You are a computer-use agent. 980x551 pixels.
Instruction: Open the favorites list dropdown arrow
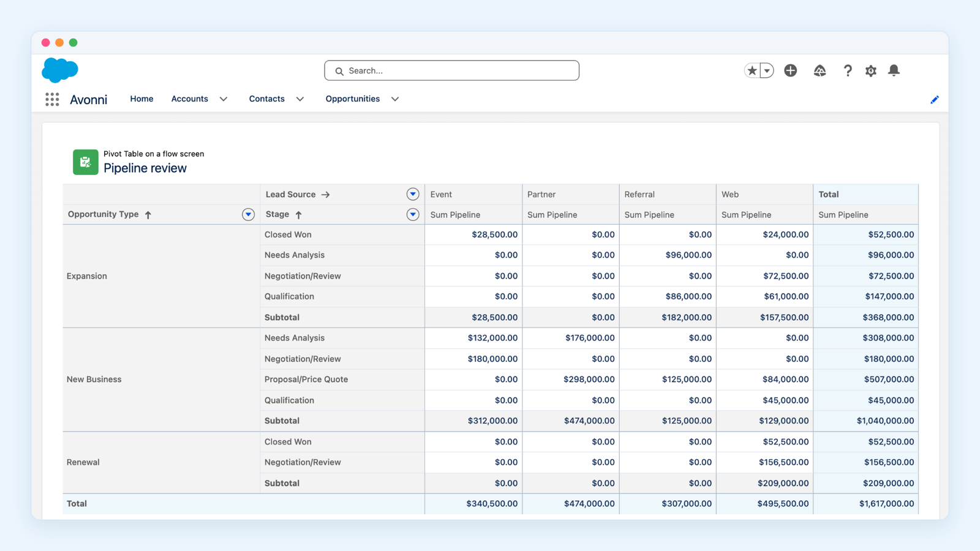pos(767,70)
